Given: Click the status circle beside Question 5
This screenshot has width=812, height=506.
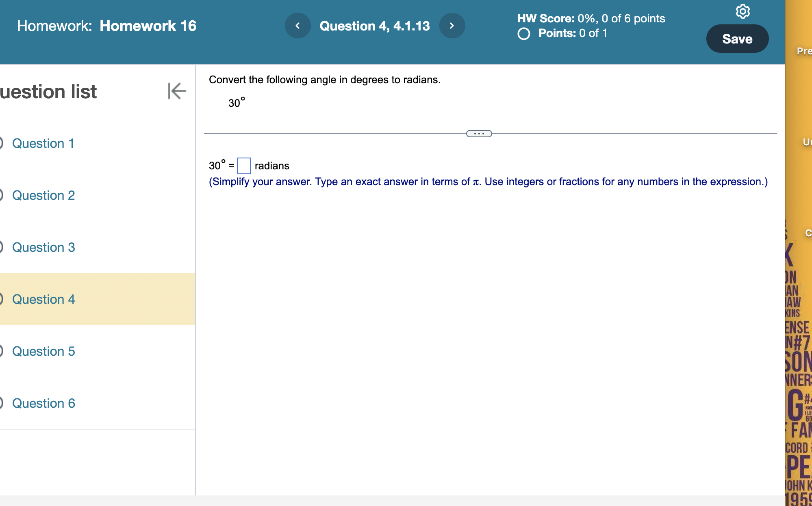Looking at the screenshot, I should 1,351.
